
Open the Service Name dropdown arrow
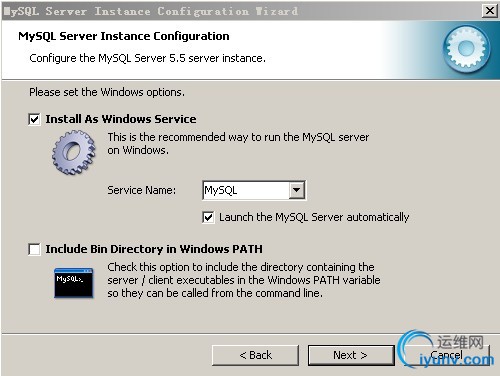click(x=296, y=190)
